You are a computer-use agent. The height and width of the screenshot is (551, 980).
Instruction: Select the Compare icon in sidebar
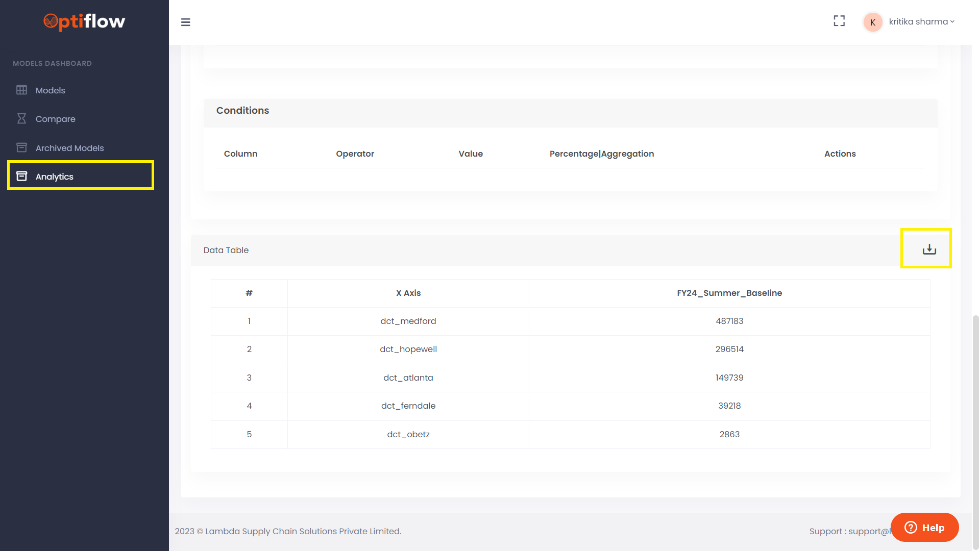21,118
